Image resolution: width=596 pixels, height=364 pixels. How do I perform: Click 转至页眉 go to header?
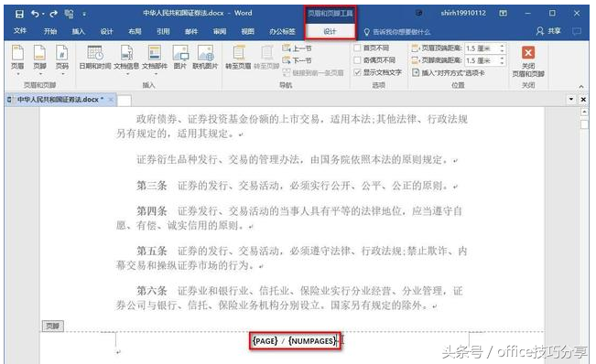238,58
